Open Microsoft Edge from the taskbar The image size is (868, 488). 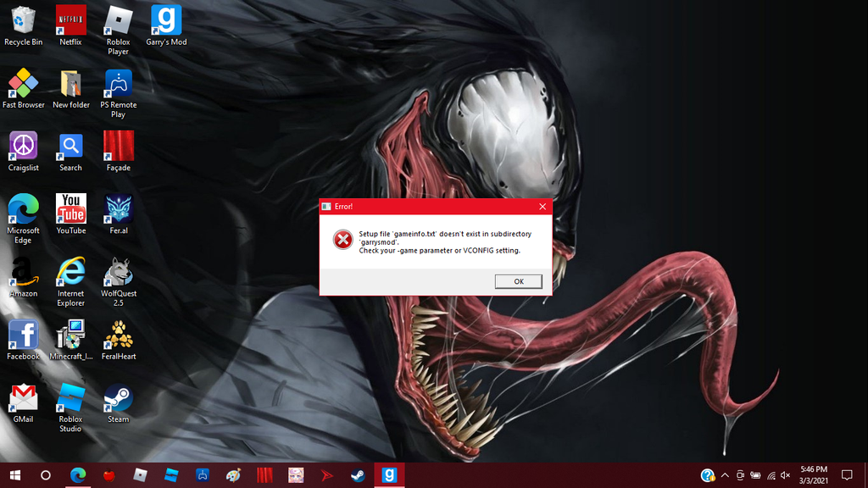click(x=78, y=475)
